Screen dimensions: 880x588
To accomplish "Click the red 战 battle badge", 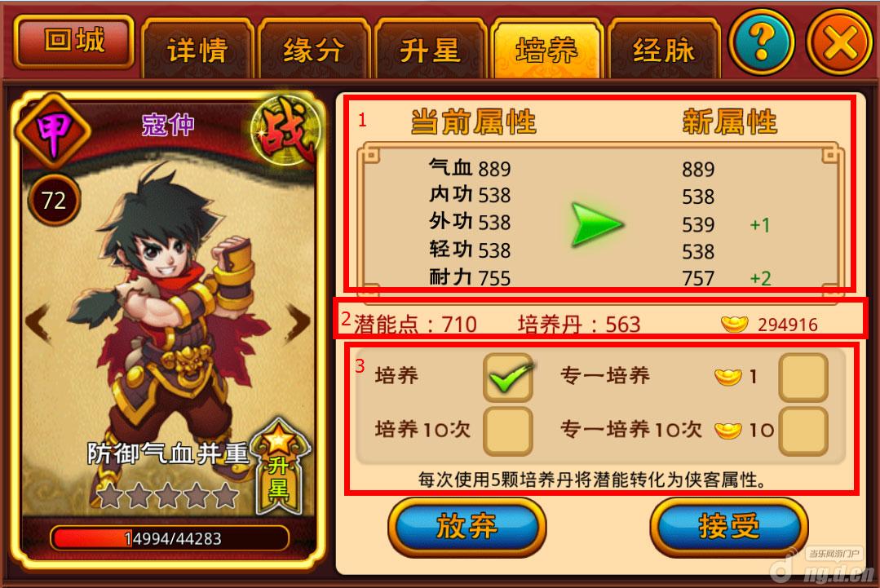I will pyautogui.click(x=285, y=130).
